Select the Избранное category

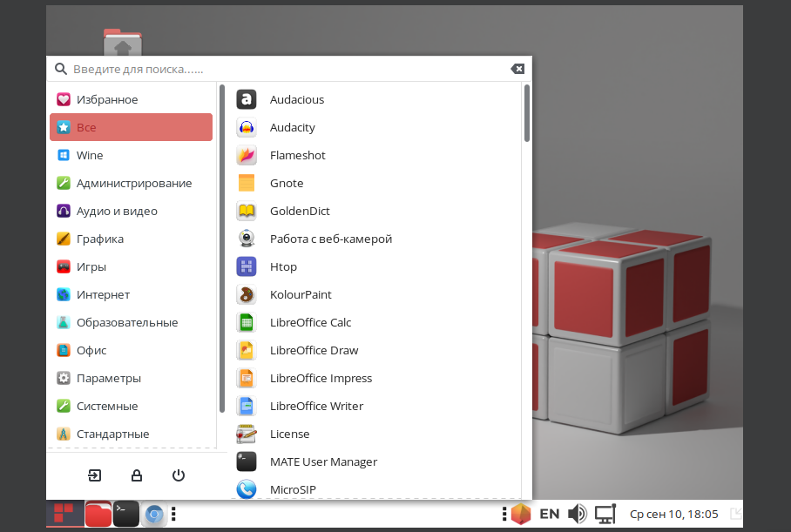click(x=132, y=99)
